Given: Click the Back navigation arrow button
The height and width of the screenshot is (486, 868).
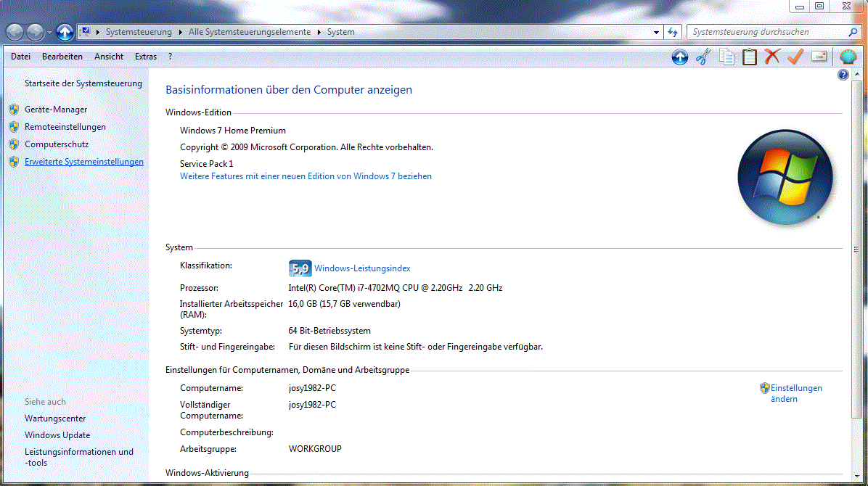Looking at the screenshot, I should click(x=15, y=32).
